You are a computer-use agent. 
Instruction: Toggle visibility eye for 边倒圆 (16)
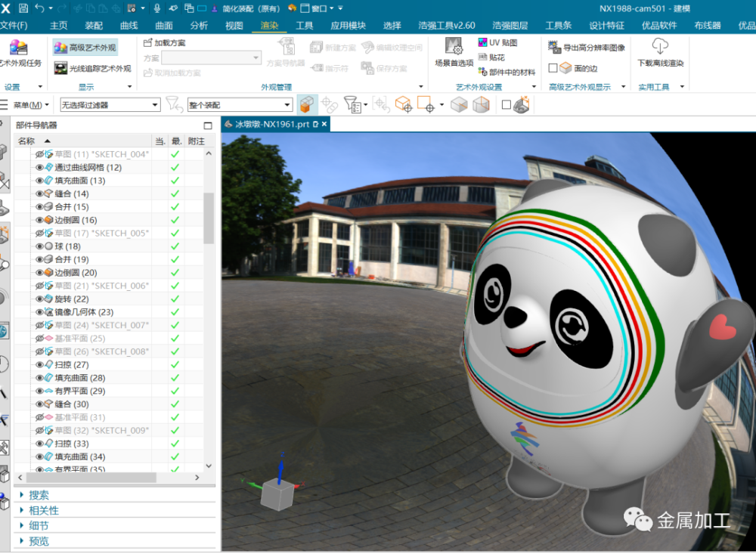[39, 220]
